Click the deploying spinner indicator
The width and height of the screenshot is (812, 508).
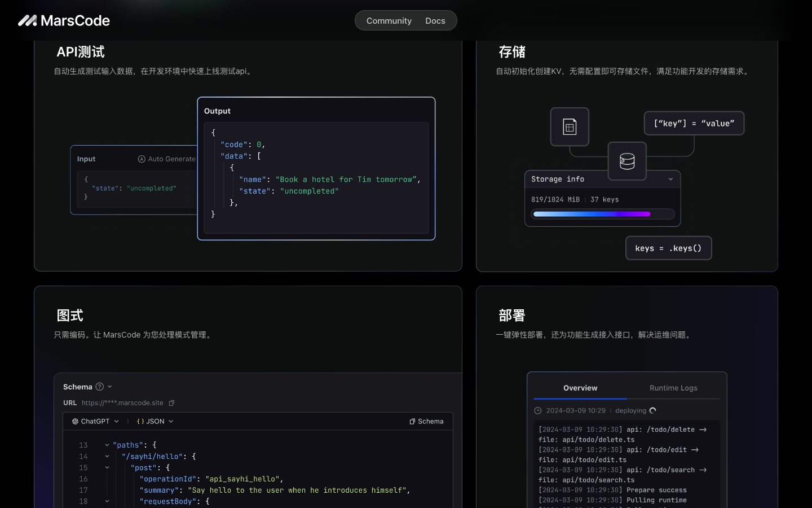[x=652, y=410]
